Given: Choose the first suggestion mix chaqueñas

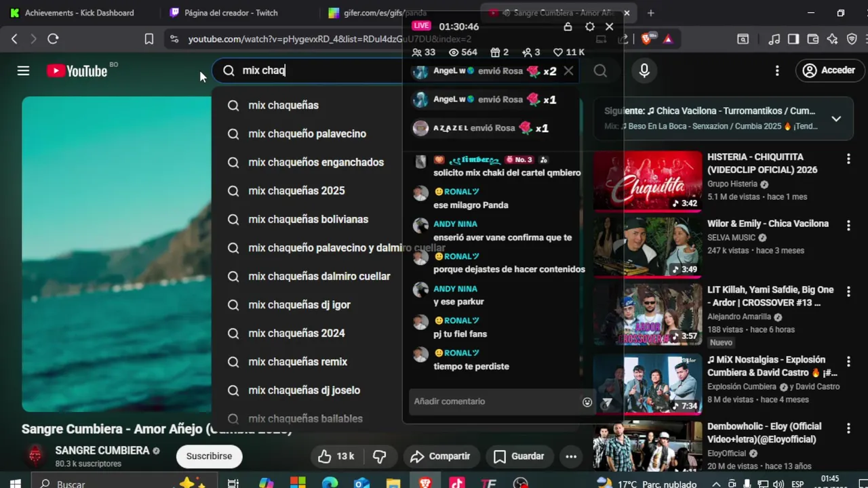Looking at the screenshot, I should [x=283, y=105].
